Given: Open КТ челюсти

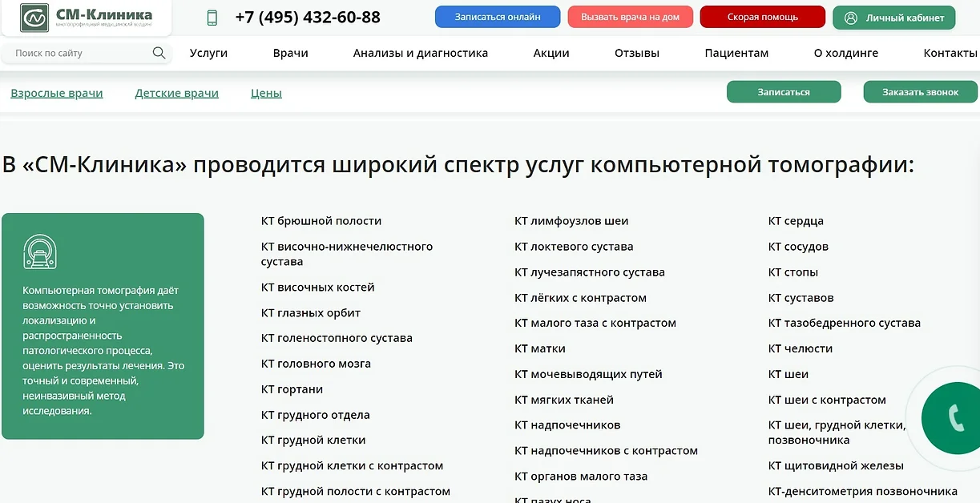Looking at the screenshot, I should coord(801,348).
